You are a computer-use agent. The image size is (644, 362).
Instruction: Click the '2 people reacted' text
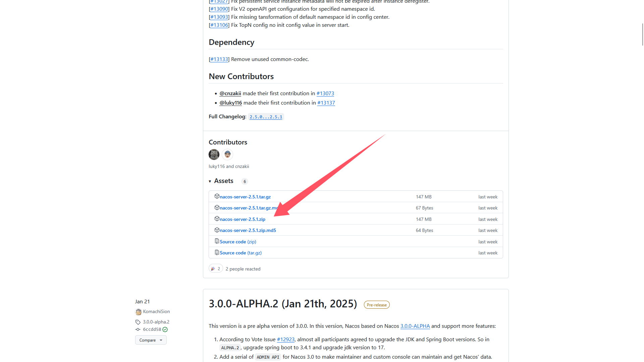click(x=243, y=269)
